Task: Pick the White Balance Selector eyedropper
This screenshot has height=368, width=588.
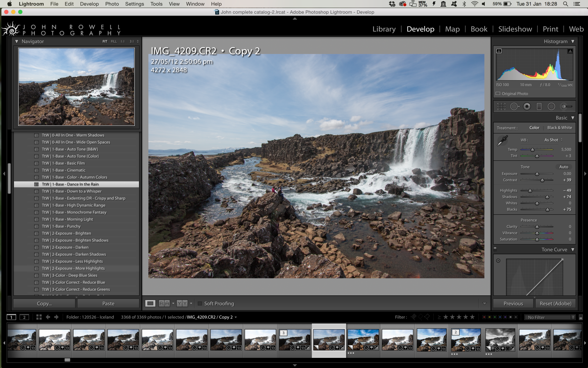Action: pos(502,140)
